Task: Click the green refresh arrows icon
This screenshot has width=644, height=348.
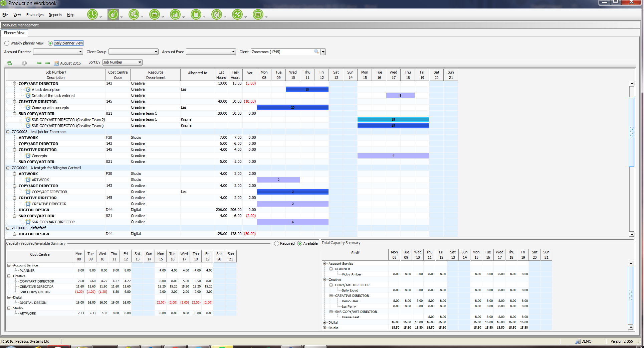Action: pos(10,63)
